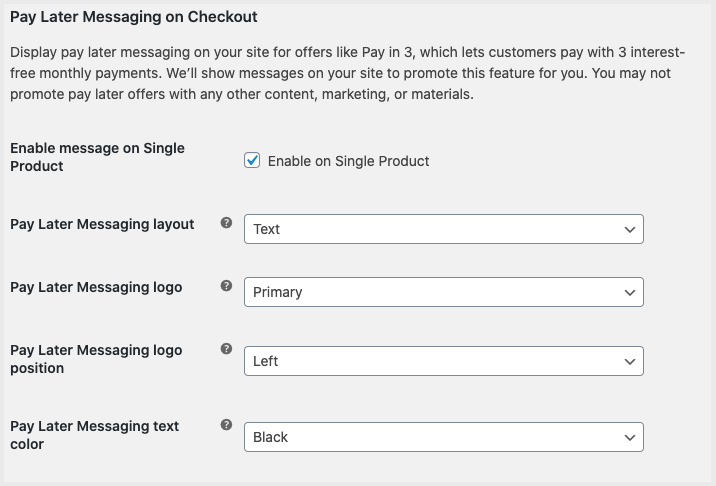Click help icon beside Pay Later Messaging logo
Image resolution: width=716 pixels, height=486 pixels.
click(x=226, y=287)
